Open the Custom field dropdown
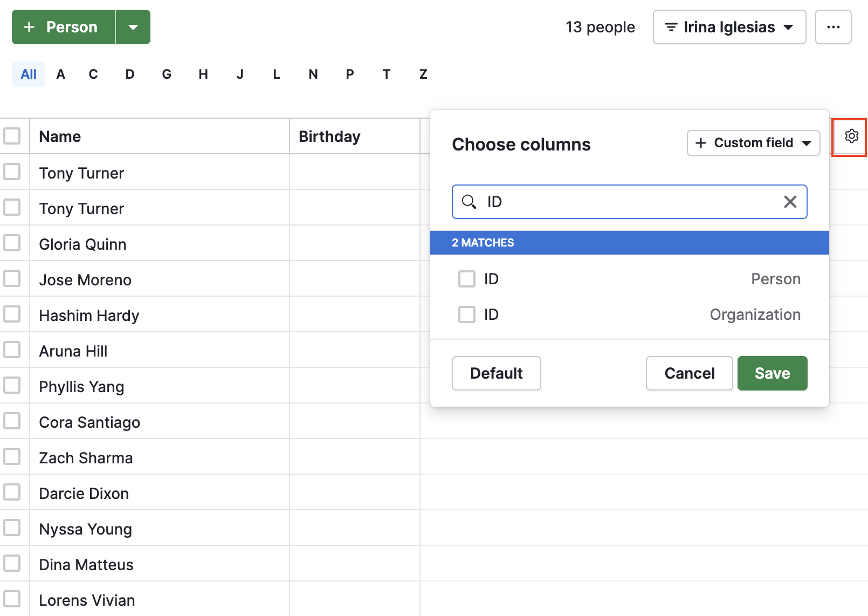 pos(807,143)
